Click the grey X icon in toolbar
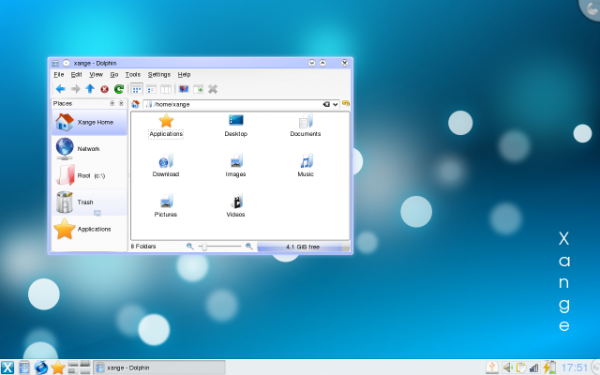Image resolution: width=600 pixels, height=375 pixels. pos(213,89)
